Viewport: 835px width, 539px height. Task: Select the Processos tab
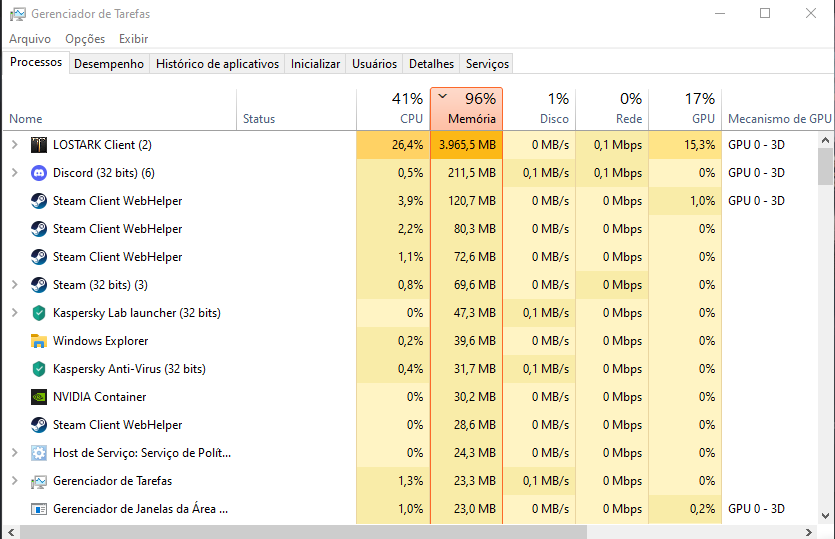click(x=36, y=62)
